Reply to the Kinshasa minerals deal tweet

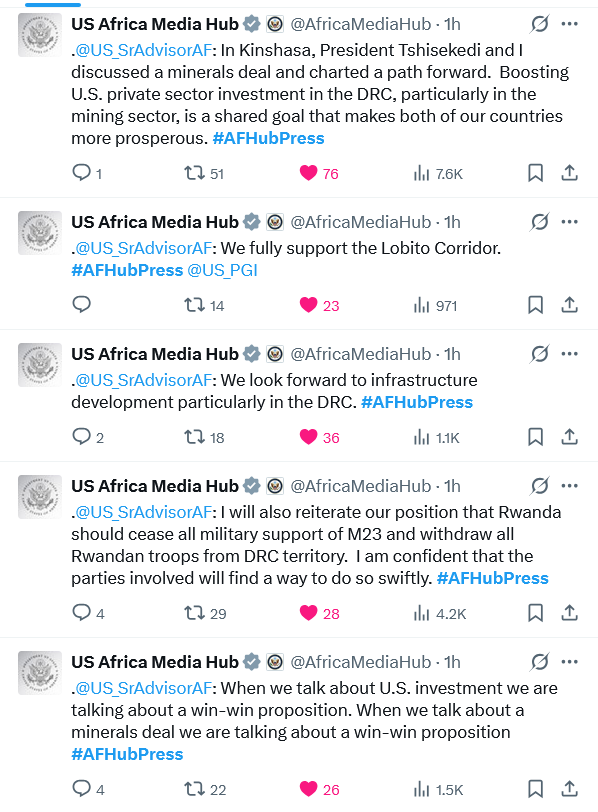coord(82,172)
